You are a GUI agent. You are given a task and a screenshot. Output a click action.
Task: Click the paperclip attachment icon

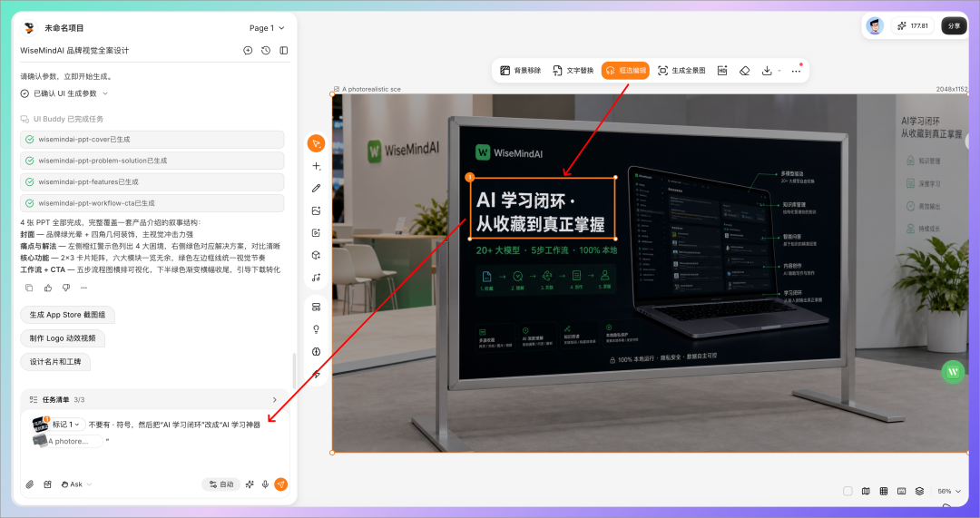pos(29,484)
